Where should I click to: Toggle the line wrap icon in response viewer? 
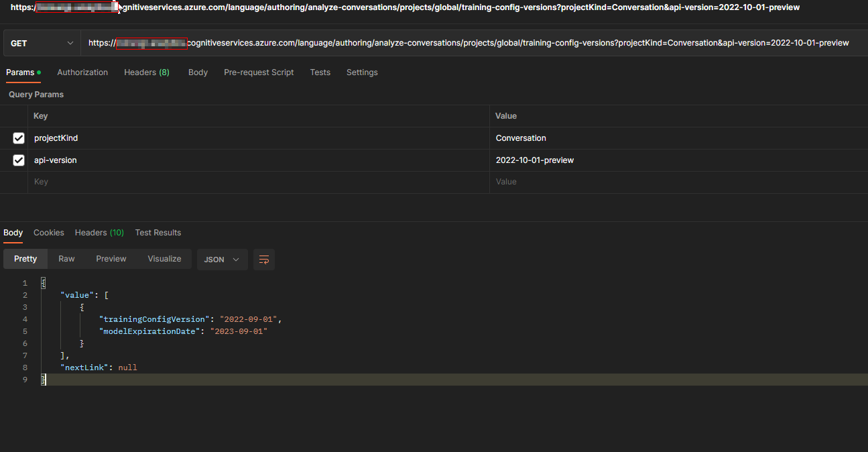pos(263,260)
